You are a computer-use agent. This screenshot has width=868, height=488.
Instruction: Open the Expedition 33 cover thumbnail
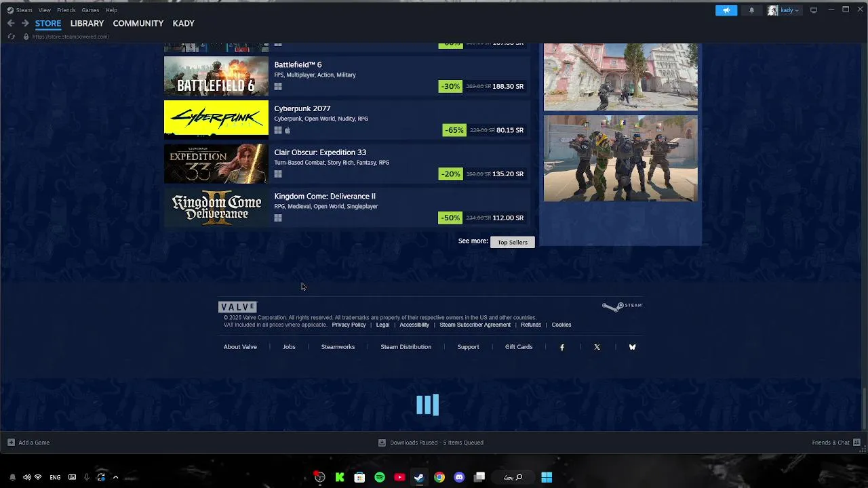click(x=216, y=163)
